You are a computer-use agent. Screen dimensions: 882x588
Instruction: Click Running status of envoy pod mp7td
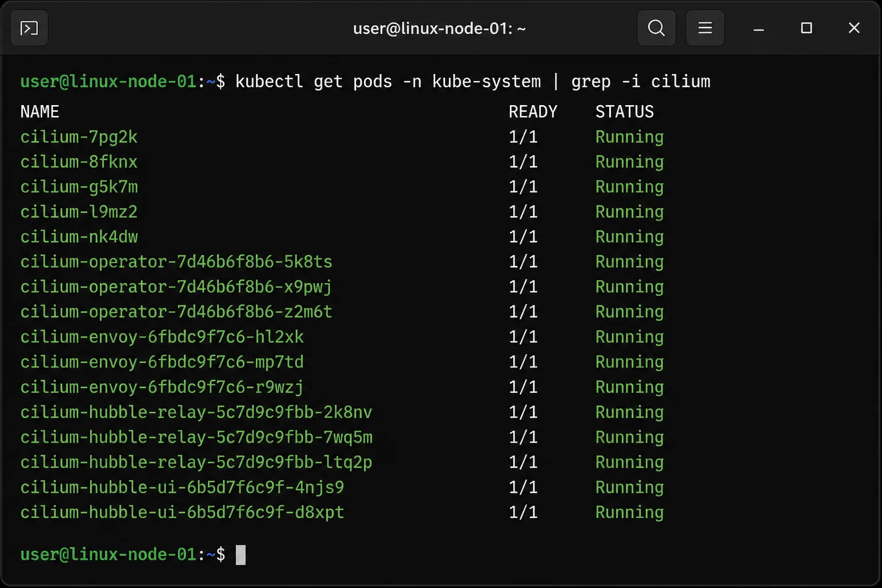629,362
